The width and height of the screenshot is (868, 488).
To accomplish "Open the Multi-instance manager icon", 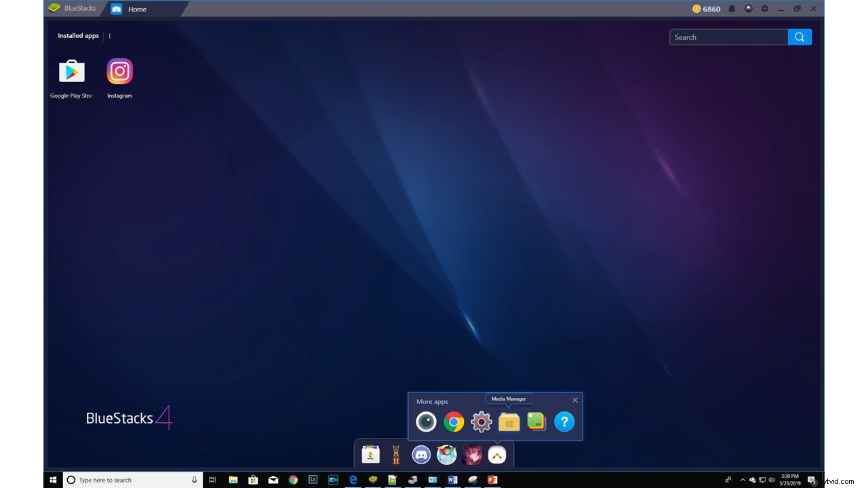I will [x=536, y=421].
